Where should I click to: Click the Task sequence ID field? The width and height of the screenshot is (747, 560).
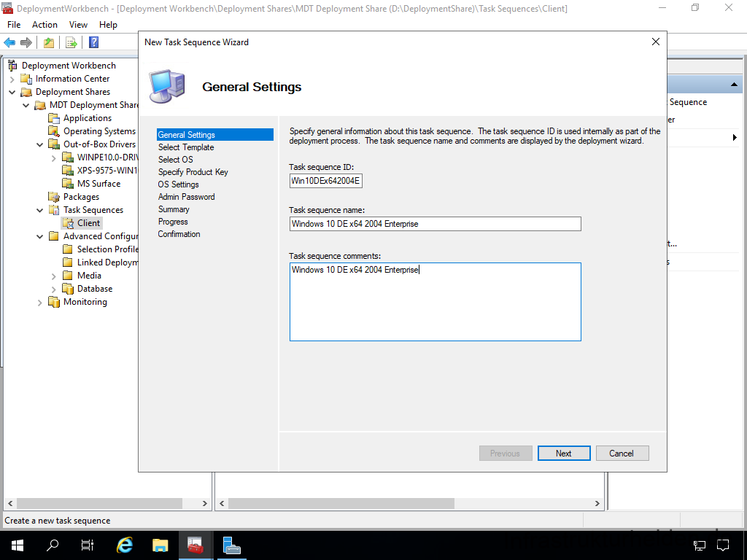point(326,181)
